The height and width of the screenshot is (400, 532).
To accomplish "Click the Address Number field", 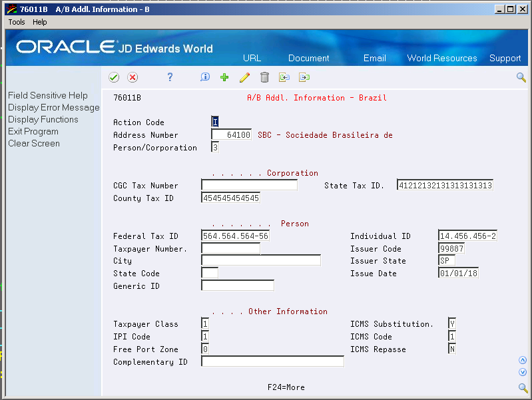I will (x=232, y=134).
